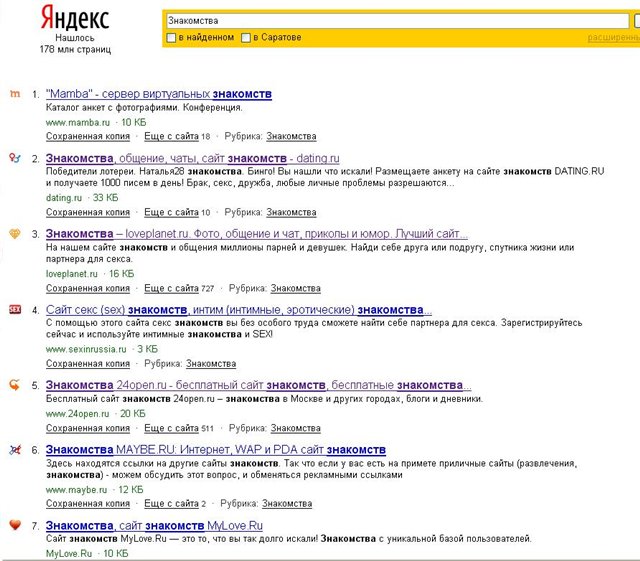Click the MyLove heart favicon beside result 7
The width and height of the screenshot is (640, 561).
click(x=15, y=525)
